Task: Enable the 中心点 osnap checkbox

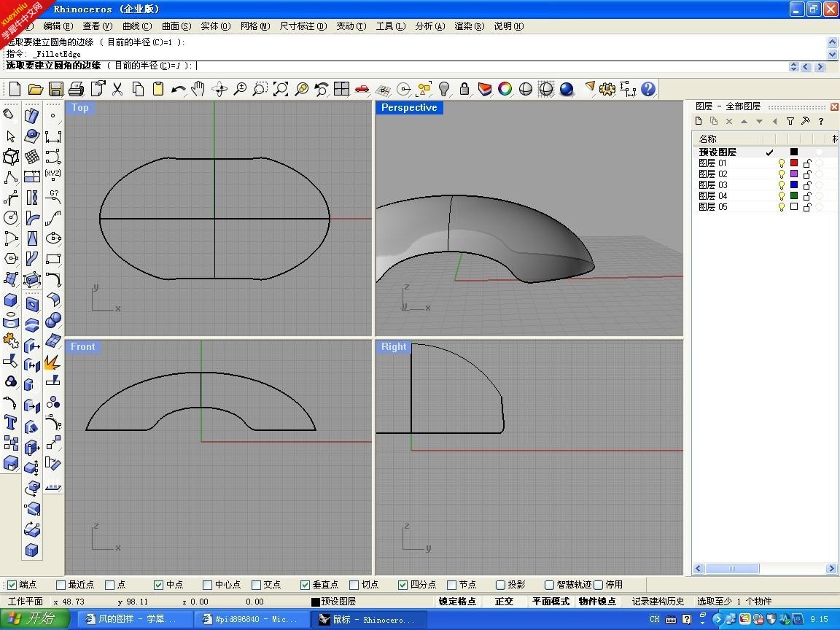Action: coord(207,585)
